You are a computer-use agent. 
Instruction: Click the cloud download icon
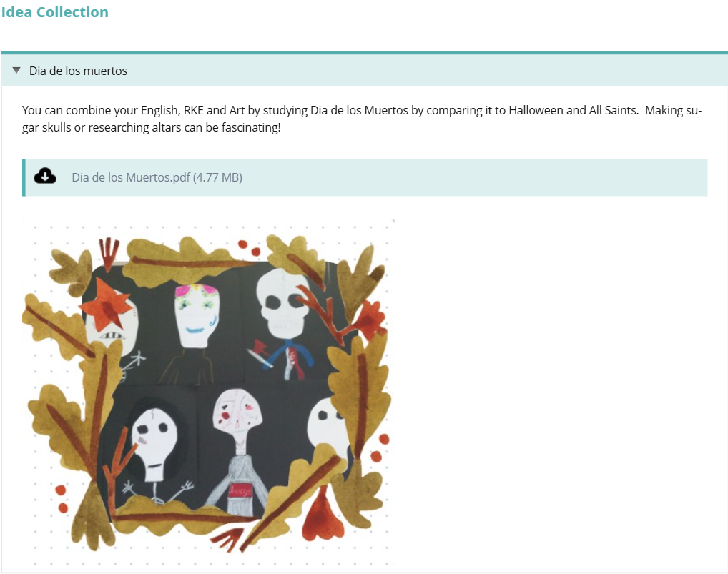point(45,177)
